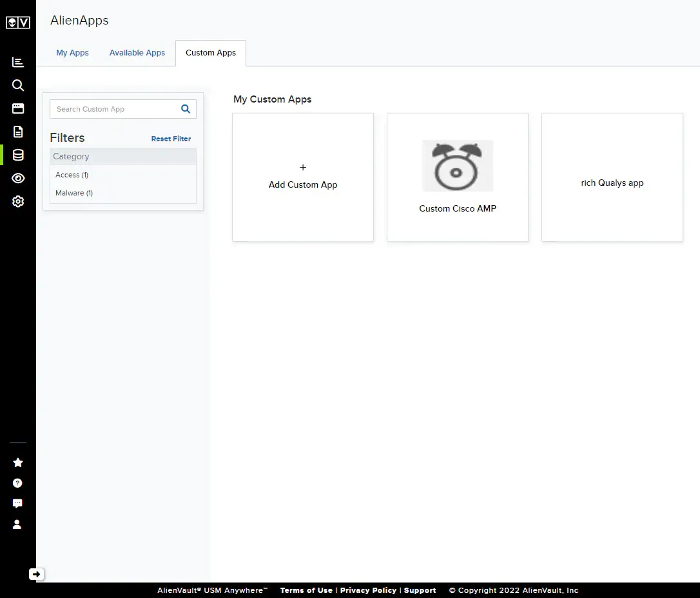Screen dimensions: 700x598
Task: Click the plus sign to add app
Action: (x=303, y=168)
